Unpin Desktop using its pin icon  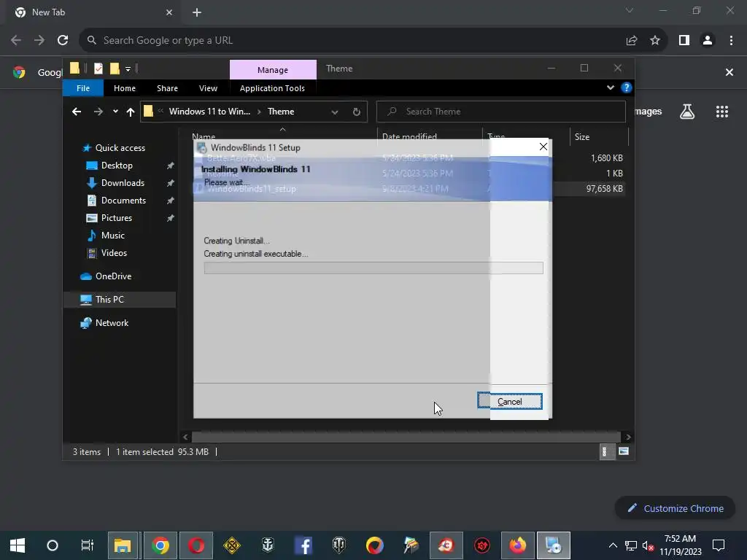(x=170, y=166)
